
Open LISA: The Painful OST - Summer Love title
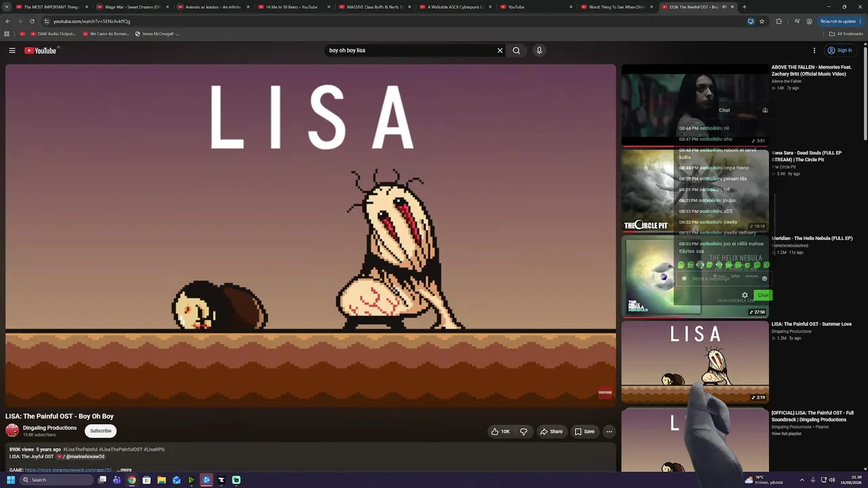[x=811, y=324]
